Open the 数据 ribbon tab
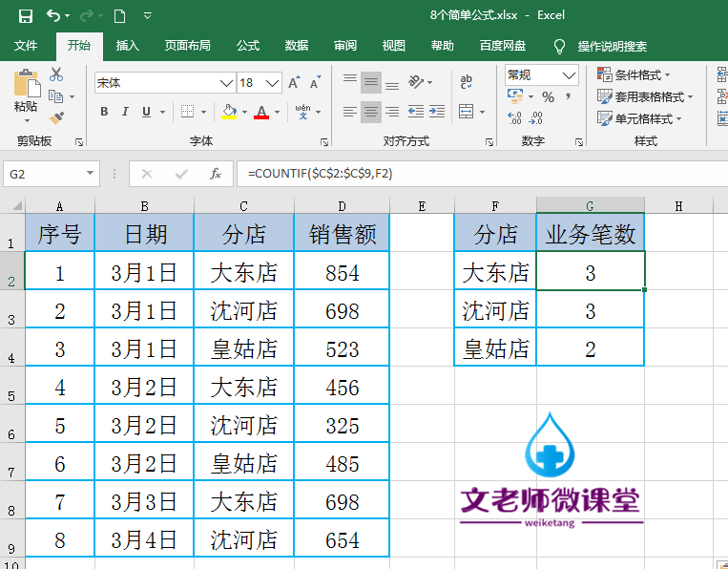Screen dimensions: 728x569 (296, 46)
